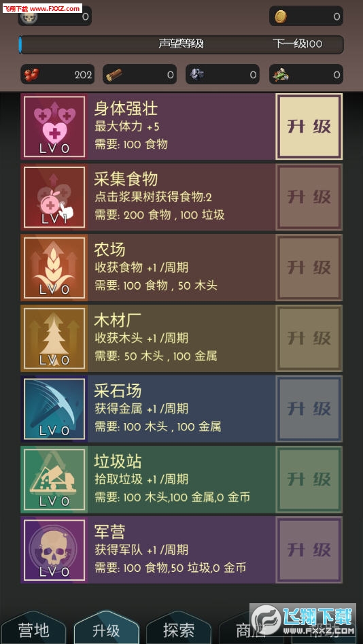Image resolution: width=363 pixels, height=644 pixels.
Task: Select the 木材厂 tree icon
Action: pyautogui.click(x=54, y=338)
